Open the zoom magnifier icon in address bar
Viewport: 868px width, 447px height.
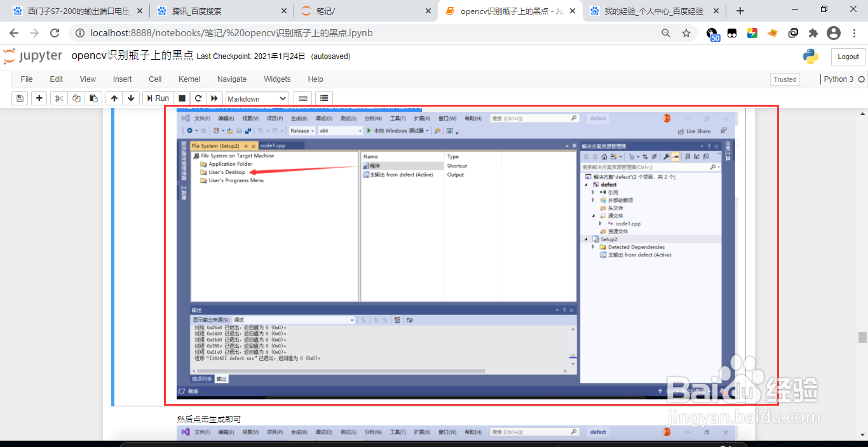(x=666, y=33)
